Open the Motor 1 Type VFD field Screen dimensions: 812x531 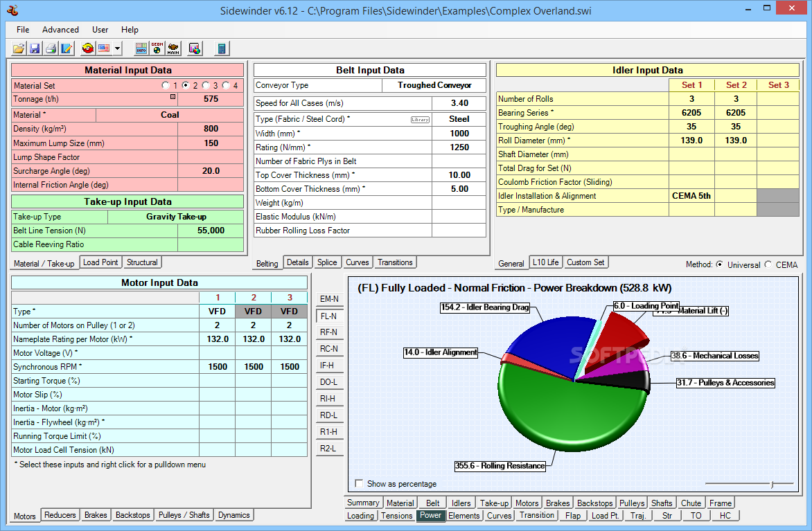coord(217,312)
